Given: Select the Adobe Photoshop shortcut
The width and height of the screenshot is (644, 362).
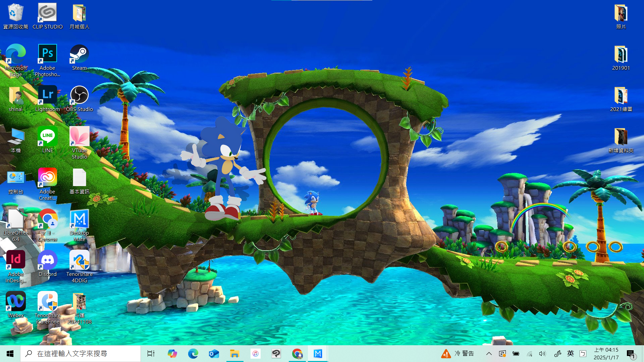Looking at the screenshot, I should [47, 60].
